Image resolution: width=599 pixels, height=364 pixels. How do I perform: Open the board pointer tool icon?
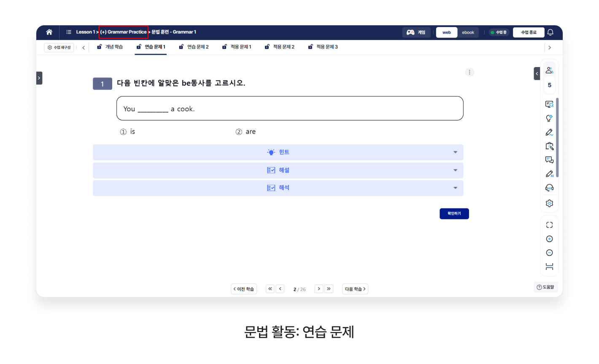(549, 146)
